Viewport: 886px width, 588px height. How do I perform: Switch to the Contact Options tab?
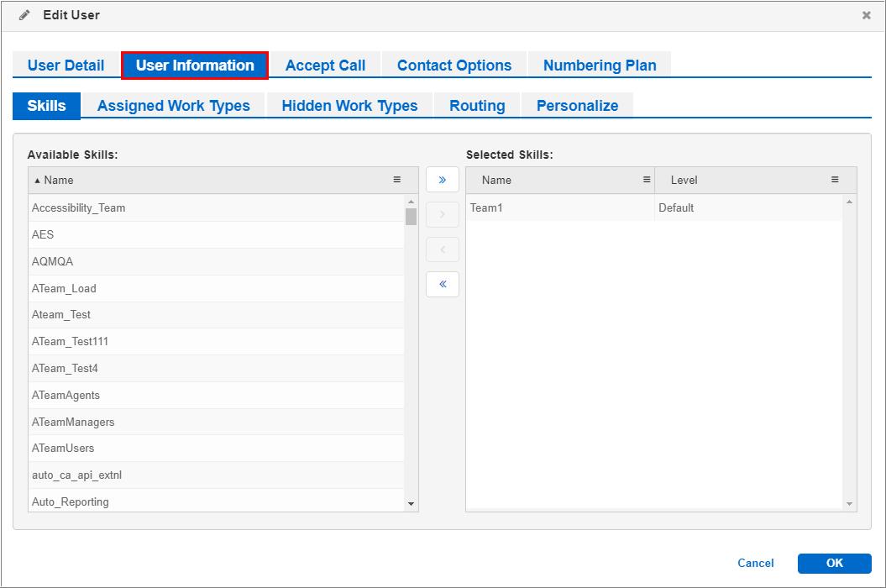coord(453,65)
